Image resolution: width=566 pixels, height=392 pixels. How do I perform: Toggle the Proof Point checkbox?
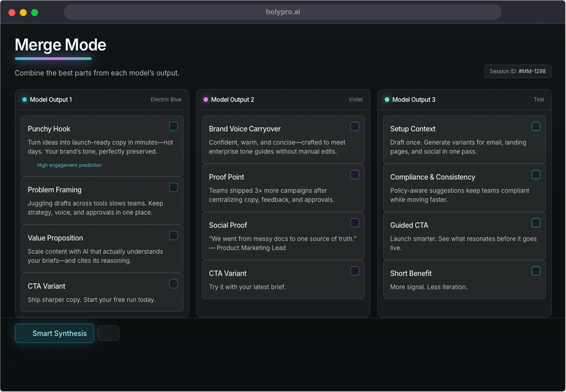pos(355,175)
